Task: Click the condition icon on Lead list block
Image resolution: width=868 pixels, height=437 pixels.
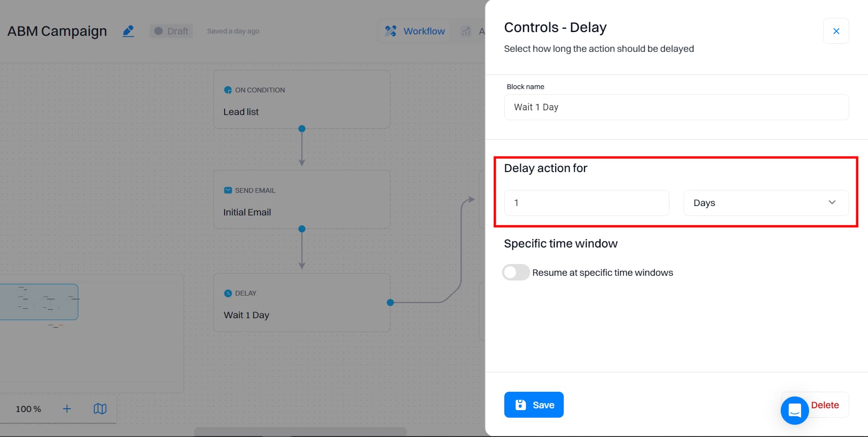Action: (x=228, y=90)
